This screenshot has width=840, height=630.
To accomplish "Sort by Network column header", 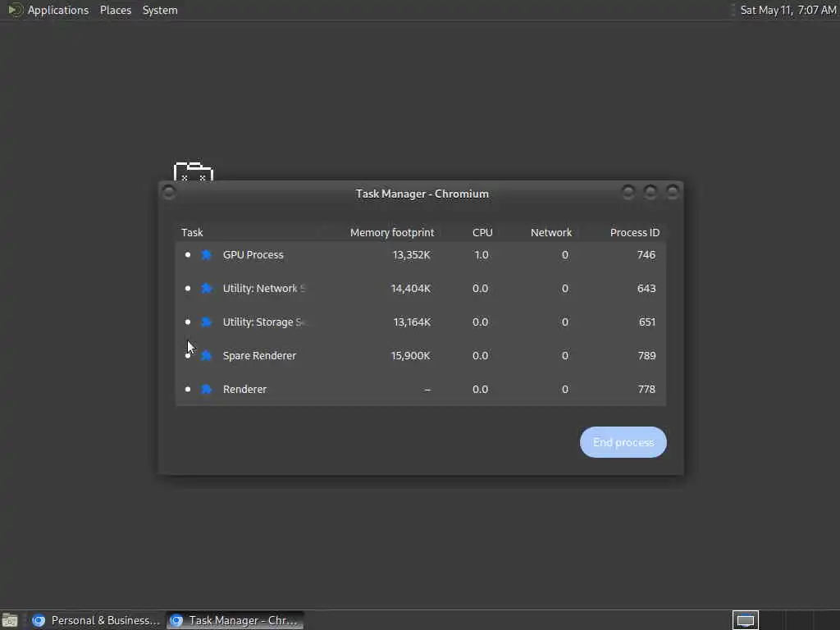I will [551, 232].
